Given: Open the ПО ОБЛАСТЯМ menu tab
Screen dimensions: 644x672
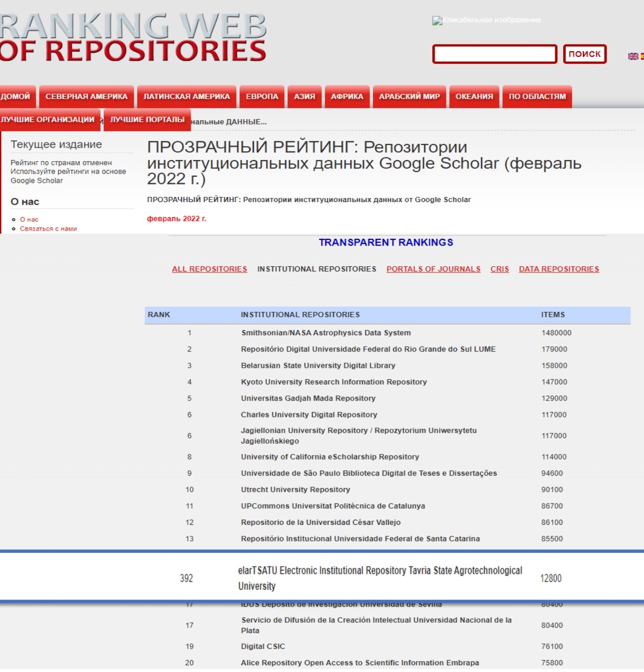Looking at the screenshot, I should point(537,96).
